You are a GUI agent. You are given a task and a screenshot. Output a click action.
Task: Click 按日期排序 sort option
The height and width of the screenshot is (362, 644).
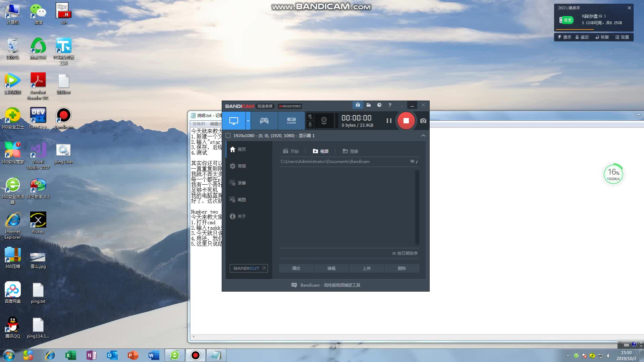coord(405,253)
